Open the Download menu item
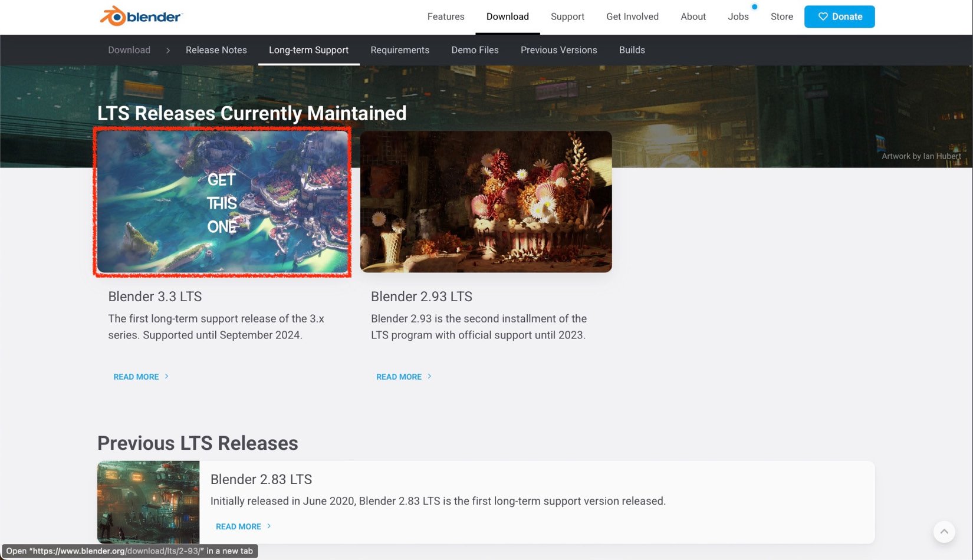This screenshot has width=973, height=560. [508, 17]
